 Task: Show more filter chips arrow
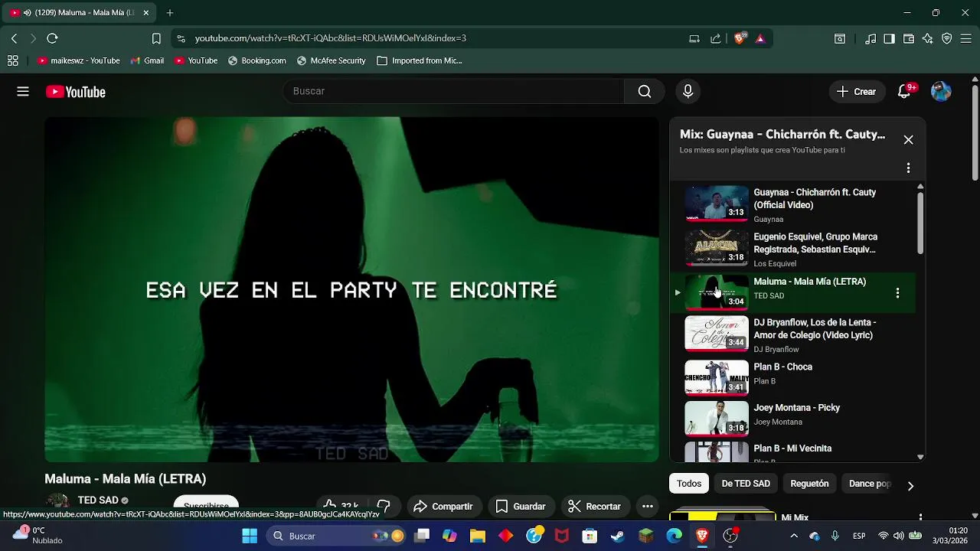point(910,485)
